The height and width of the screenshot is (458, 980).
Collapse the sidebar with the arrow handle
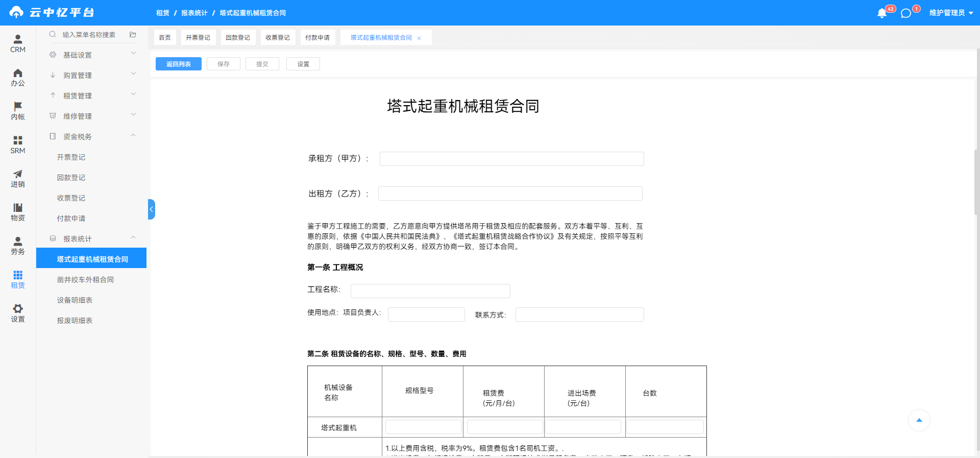click(x=151, y=209)
